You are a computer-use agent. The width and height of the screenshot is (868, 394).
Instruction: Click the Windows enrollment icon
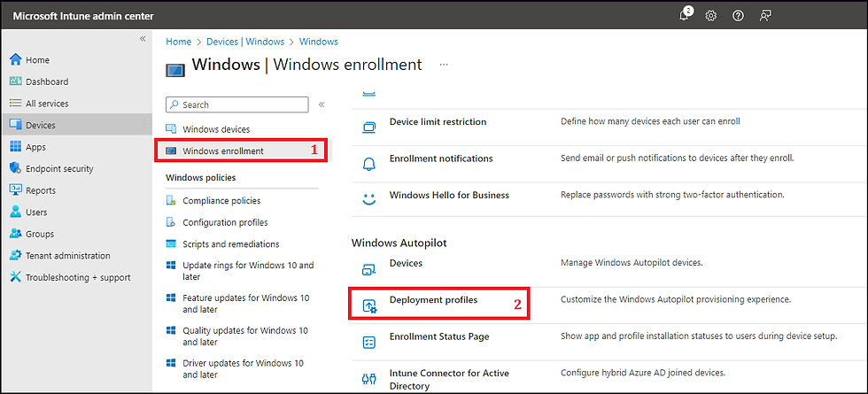[x=171, y=151]
